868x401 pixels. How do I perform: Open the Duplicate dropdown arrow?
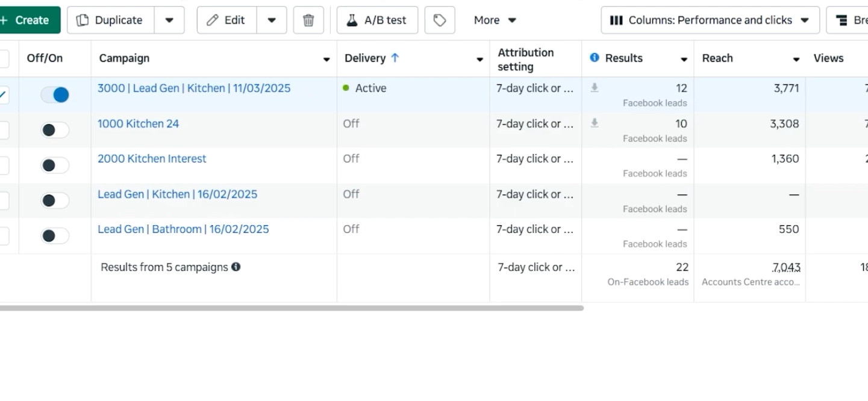[169, 20]
